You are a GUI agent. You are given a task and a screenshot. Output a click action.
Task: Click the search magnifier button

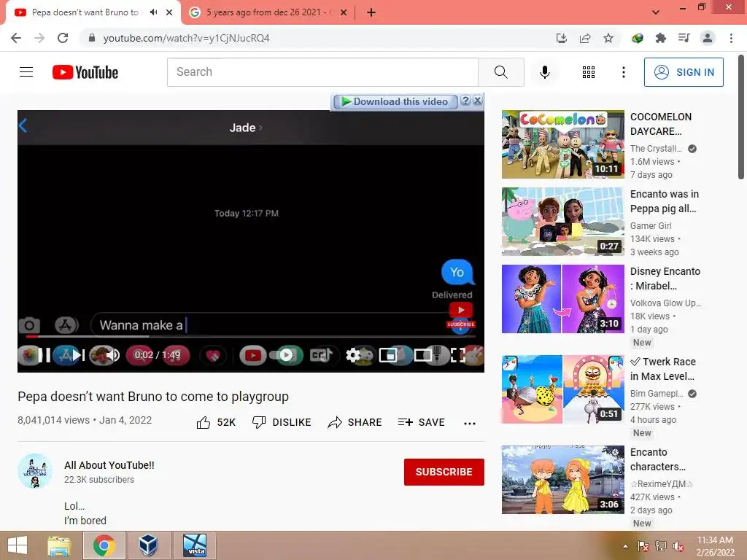coord(500,72)
